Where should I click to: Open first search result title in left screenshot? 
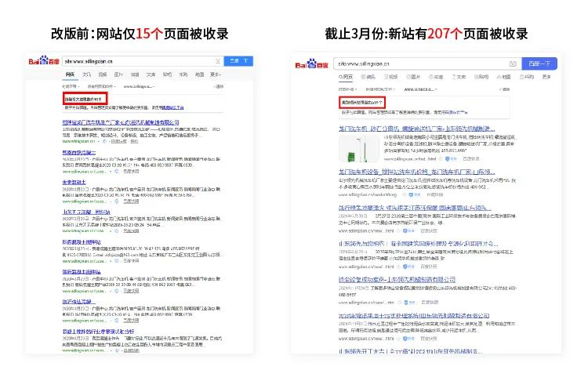tap(121, 123)
